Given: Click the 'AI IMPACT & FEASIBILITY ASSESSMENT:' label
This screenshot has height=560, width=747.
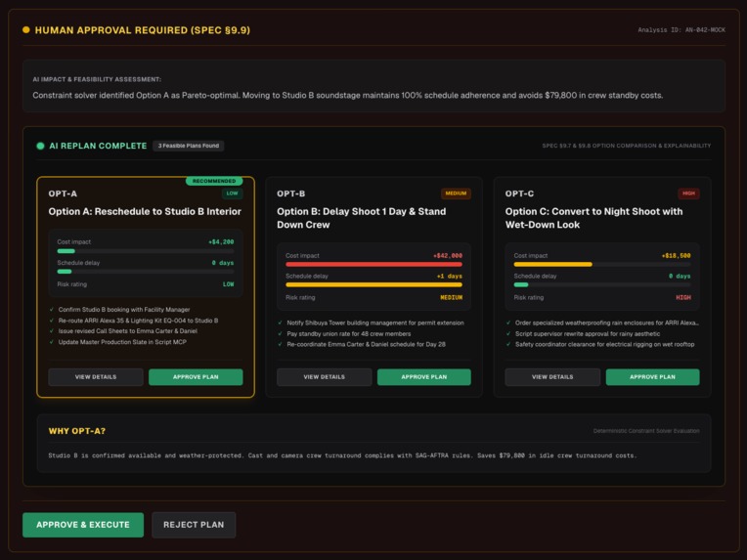Looking at the screenshot, I should pos(97,79).
